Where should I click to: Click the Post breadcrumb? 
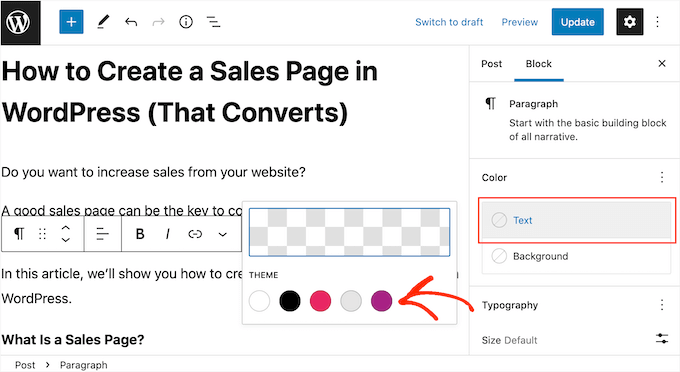pos(25,365)
